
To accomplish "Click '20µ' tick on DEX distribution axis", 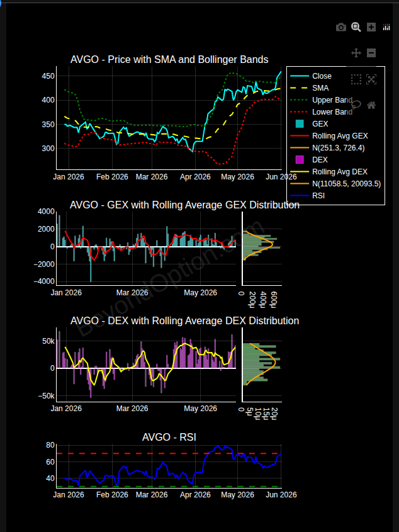I will point(274,412).
